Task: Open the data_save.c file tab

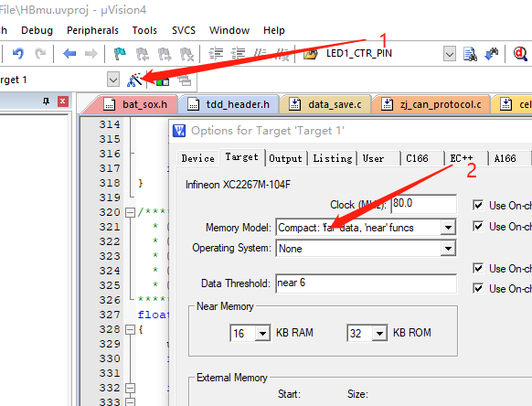Action: [x=325, y=104]
